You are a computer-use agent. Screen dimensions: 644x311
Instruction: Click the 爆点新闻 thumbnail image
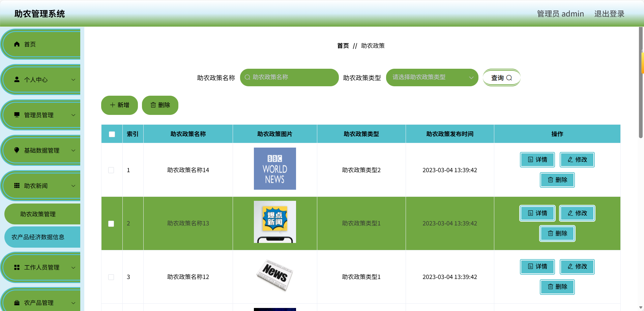click(x=275, y=222)
